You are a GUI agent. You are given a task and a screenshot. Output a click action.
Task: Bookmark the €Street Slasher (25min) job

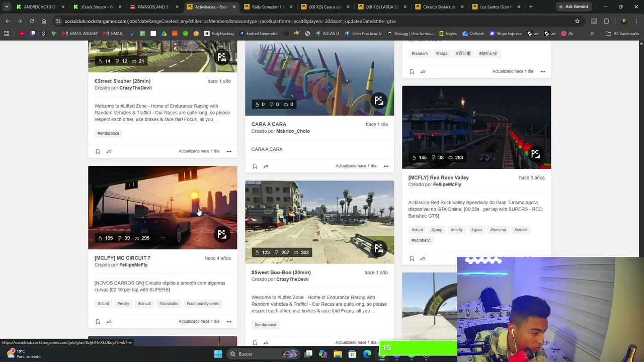click(98, 151)
